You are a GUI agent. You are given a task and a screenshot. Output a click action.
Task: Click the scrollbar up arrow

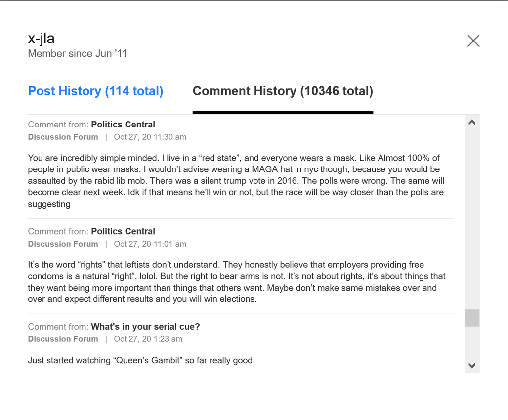click(472, 122)
